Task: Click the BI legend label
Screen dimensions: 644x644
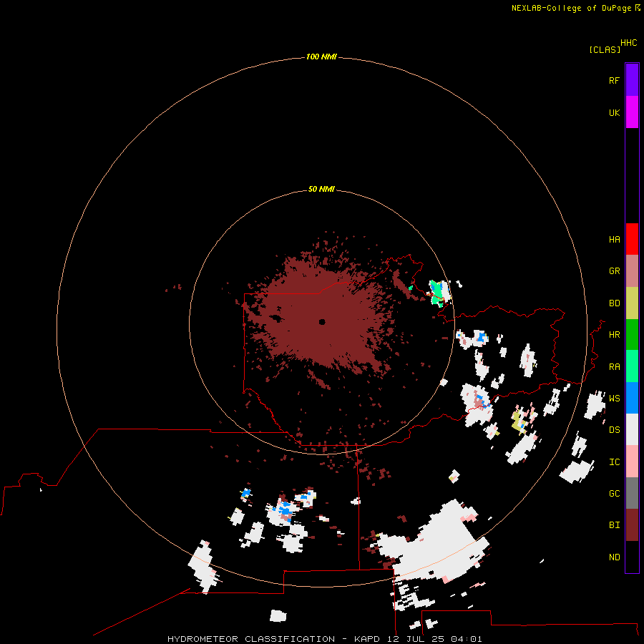Action: 614,525
